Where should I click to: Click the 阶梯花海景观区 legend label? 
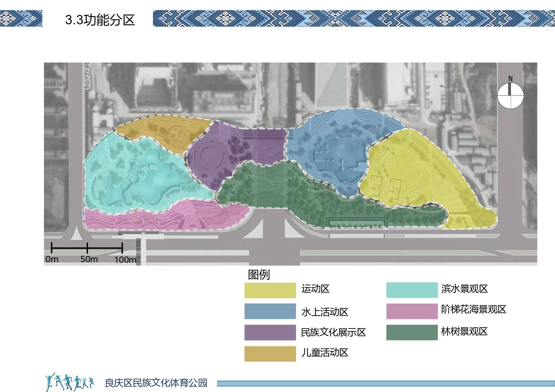click(474, 309)
